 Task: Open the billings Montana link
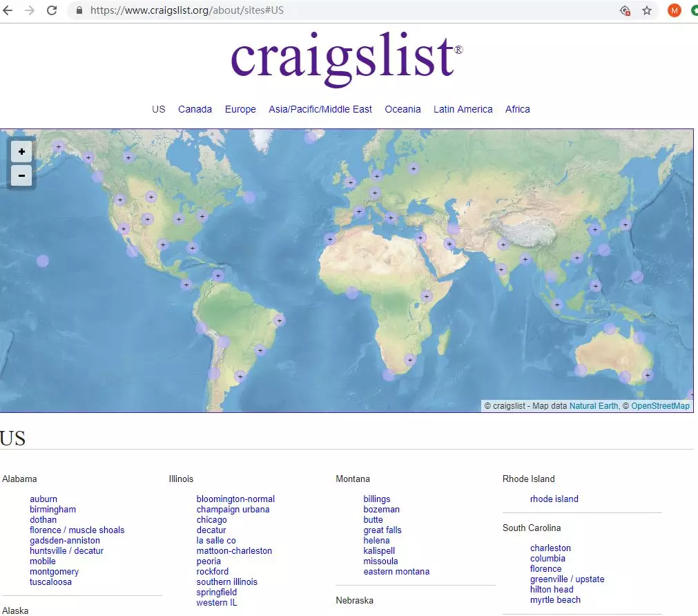[376, 499]
